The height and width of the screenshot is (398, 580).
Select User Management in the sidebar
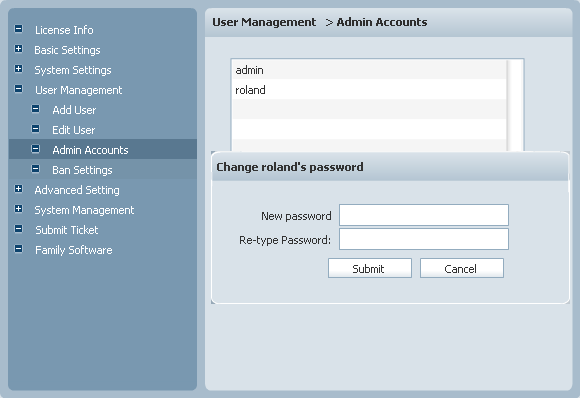tap(78, 90)
